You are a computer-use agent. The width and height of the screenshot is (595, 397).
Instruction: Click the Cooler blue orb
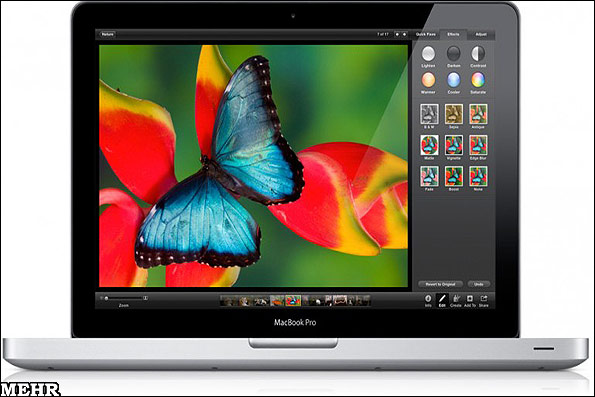tap(453, 80)
